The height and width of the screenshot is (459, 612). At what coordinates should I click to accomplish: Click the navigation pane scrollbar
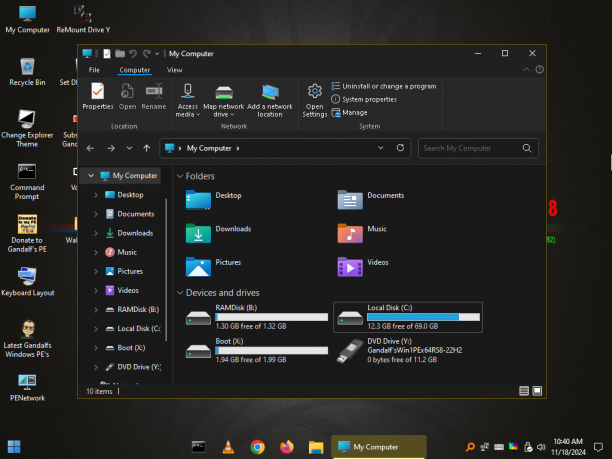166,269
